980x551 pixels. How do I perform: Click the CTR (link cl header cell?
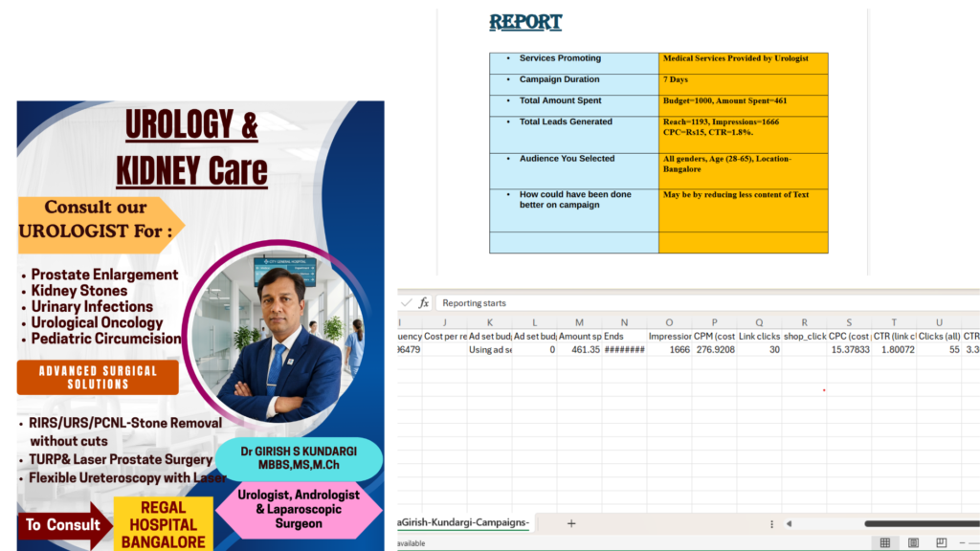point(895,336)
